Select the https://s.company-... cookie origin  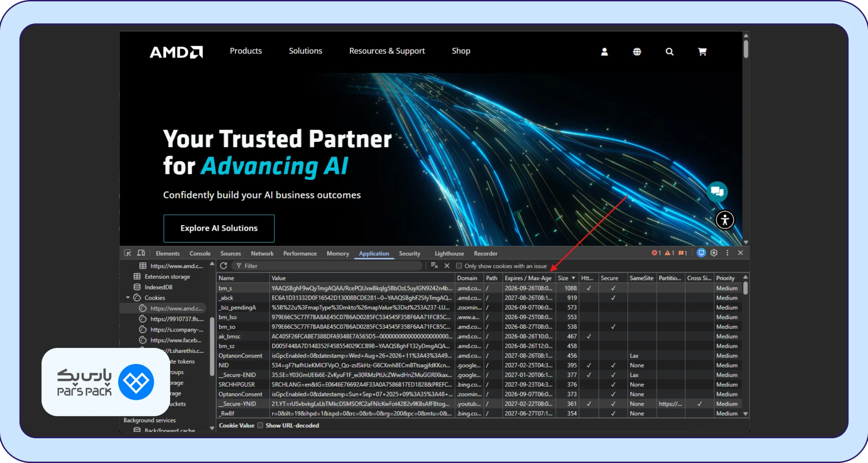coord(177,330)
